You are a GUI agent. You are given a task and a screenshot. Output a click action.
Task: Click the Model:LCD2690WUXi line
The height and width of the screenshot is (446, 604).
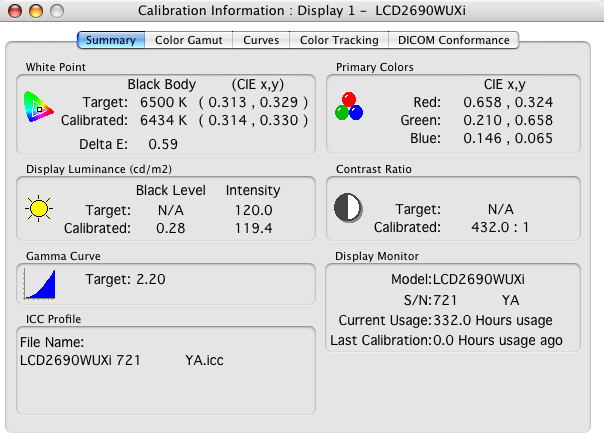pos(458,279)
